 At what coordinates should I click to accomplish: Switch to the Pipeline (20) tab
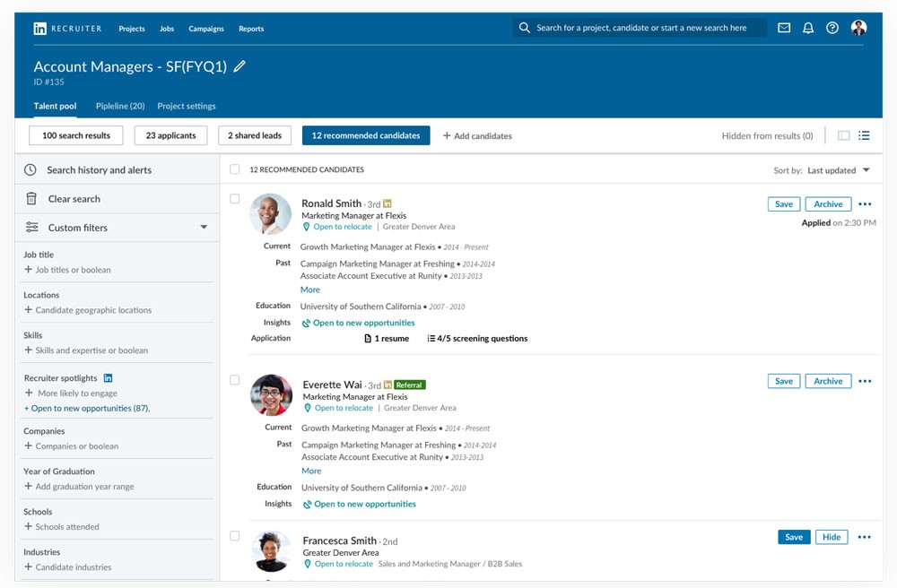120,106
